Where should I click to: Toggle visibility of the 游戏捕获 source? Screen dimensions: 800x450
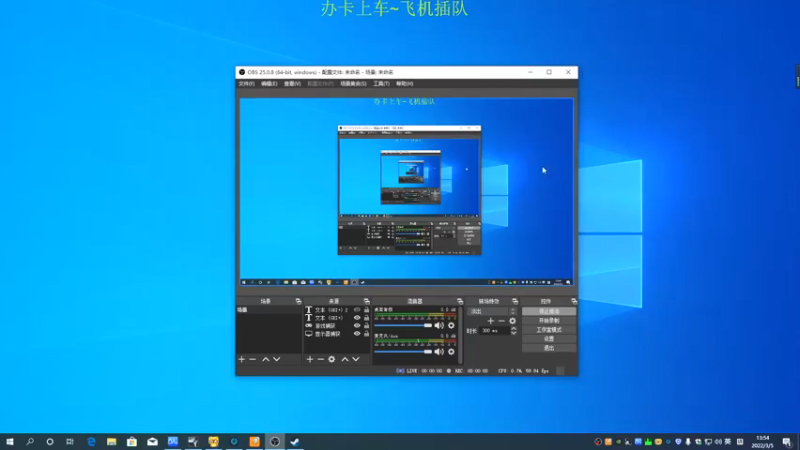point(357,326)
